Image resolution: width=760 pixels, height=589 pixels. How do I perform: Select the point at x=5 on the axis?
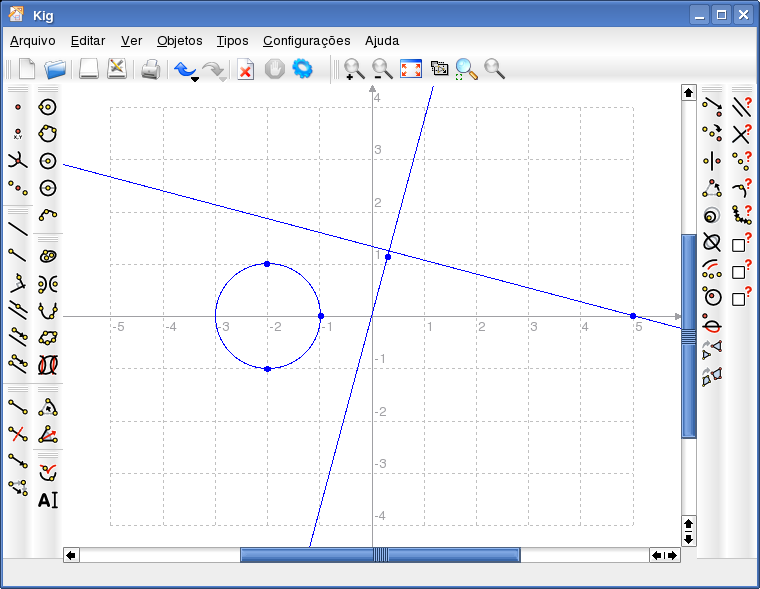click(x=633, y=316)
